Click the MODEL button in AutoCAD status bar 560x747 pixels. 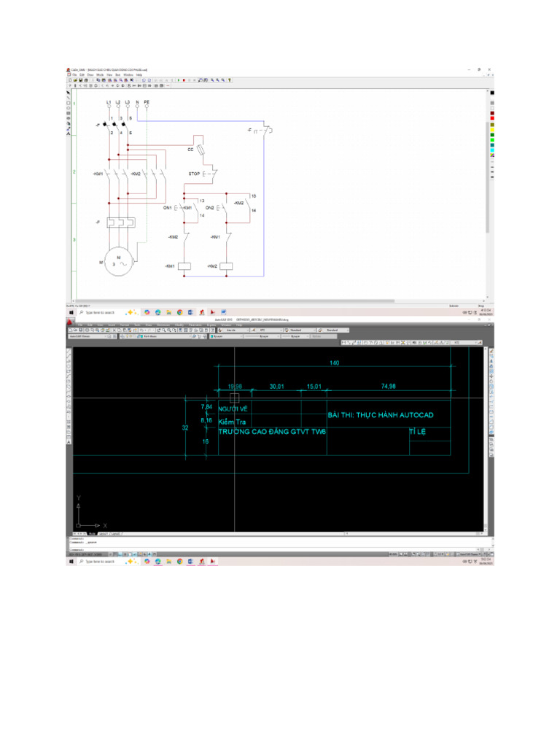[393, 554]
